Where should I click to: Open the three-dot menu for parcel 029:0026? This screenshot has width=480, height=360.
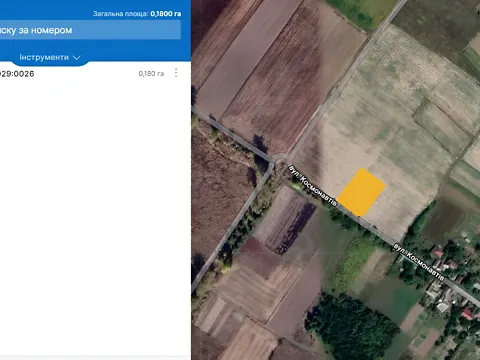click(176, 73)
